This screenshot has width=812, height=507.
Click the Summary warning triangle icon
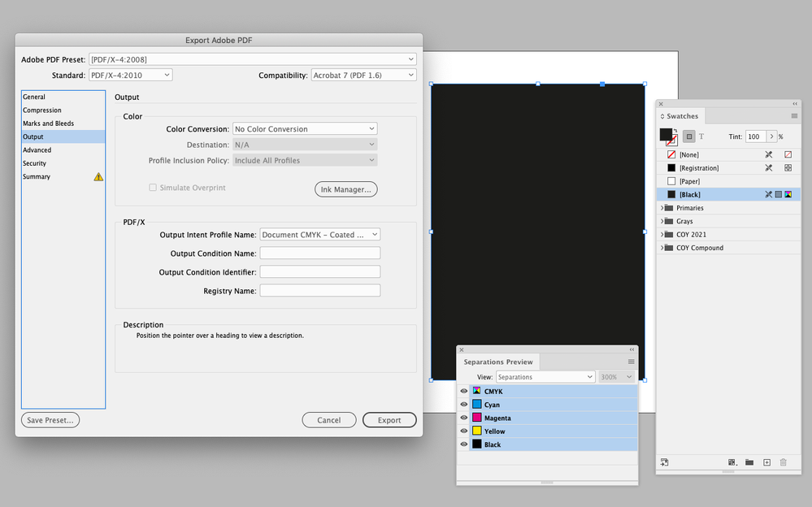tap(98, 176)
